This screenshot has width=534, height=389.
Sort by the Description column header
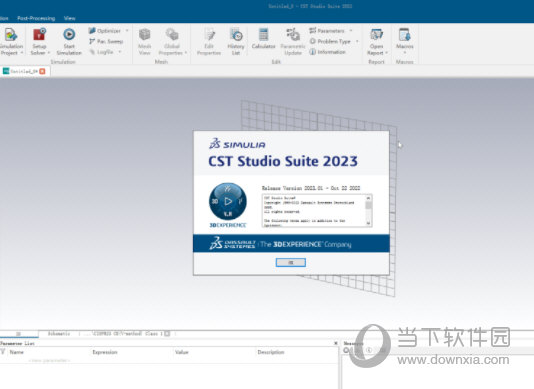[271, 352]
